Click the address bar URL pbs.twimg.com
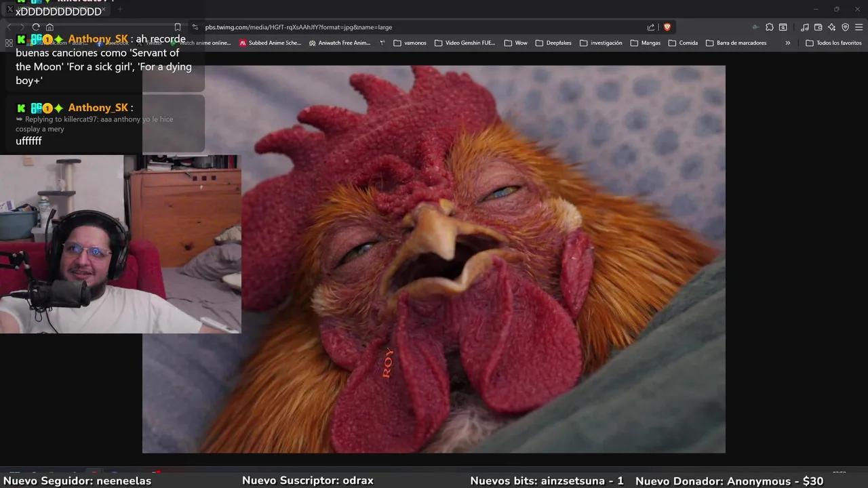Viewport: 868px width, 488px height. pos(298,27)
